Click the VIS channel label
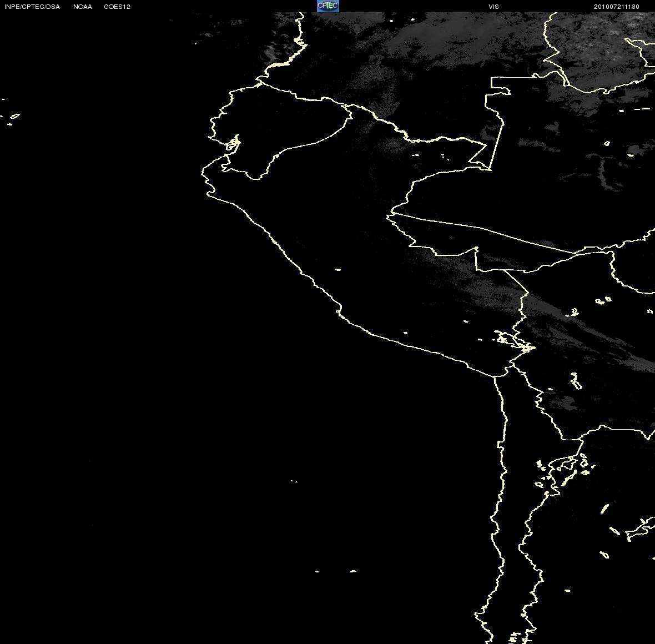The width and height of the screenshot is (655, 644). pos(494,7)
